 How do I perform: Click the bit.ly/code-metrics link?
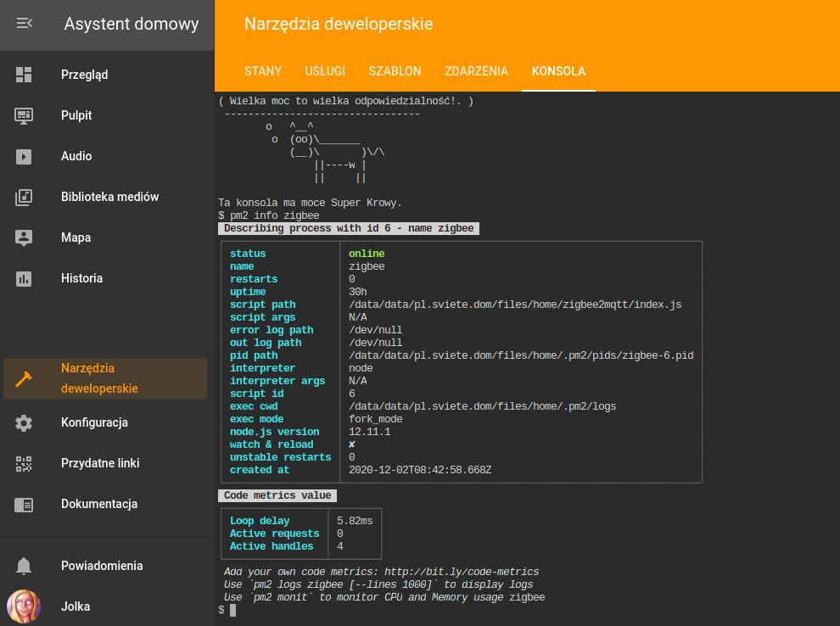click(462, 572)
